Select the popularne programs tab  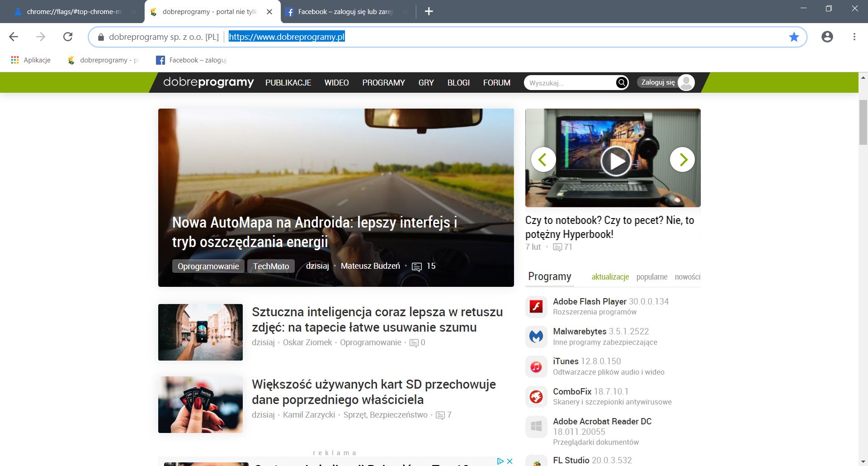pos(652,277)
